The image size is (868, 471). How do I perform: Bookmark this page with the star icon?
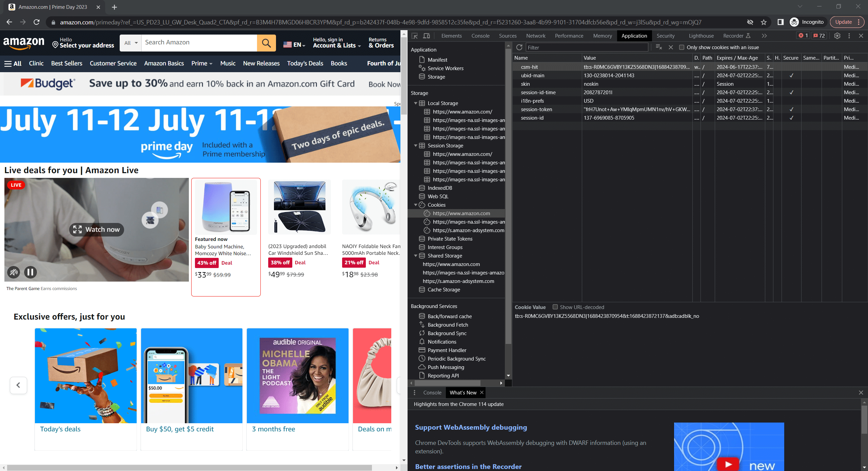pos(764,22)
